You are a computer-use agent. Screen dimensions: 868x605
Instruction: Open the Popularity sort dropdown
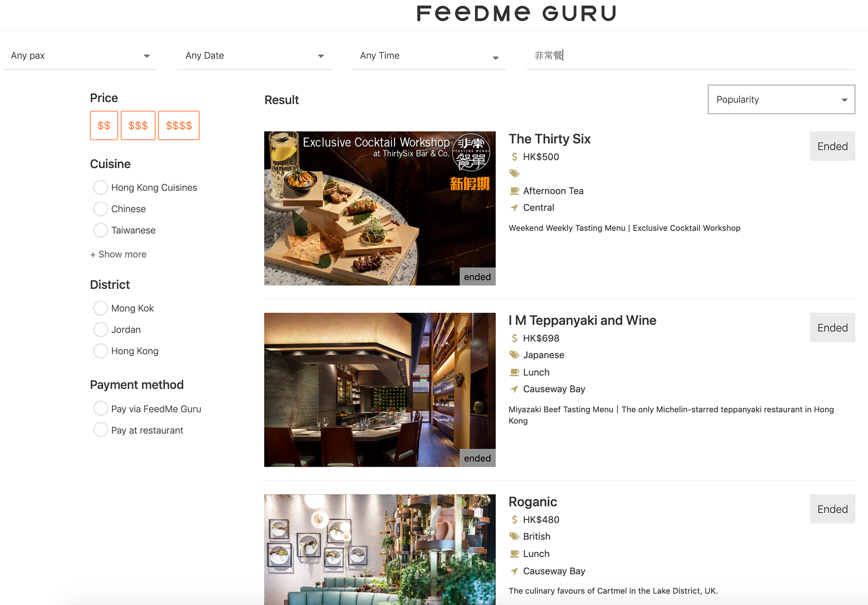click(x=781, y=99)
